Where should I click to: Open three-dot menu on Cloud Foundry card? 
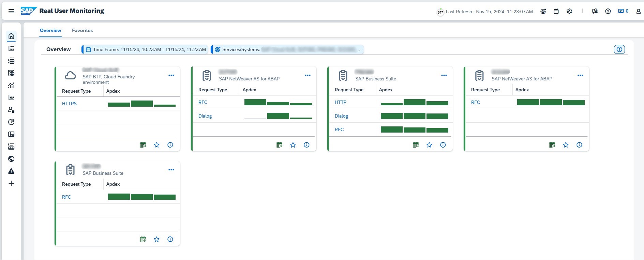[x=171, y=75]
